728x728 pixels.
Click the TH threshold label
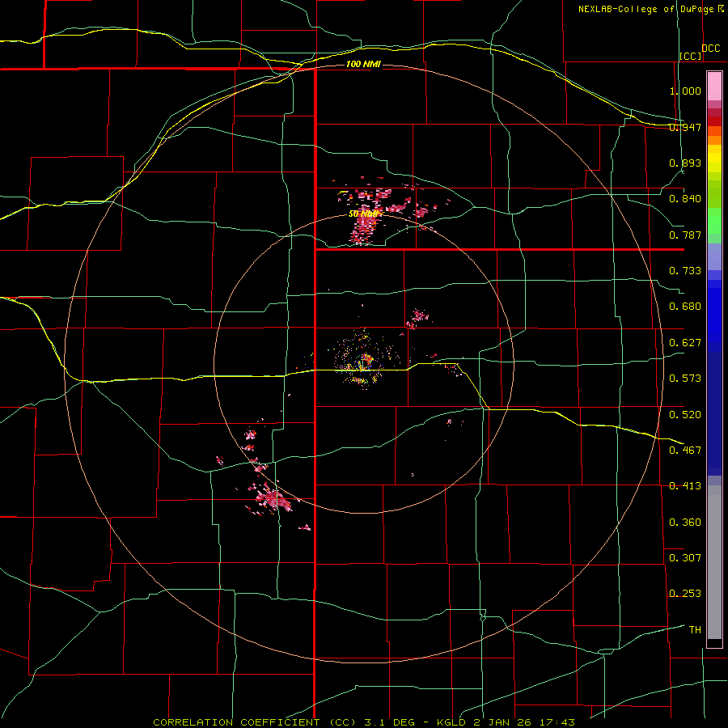[695, 629]
